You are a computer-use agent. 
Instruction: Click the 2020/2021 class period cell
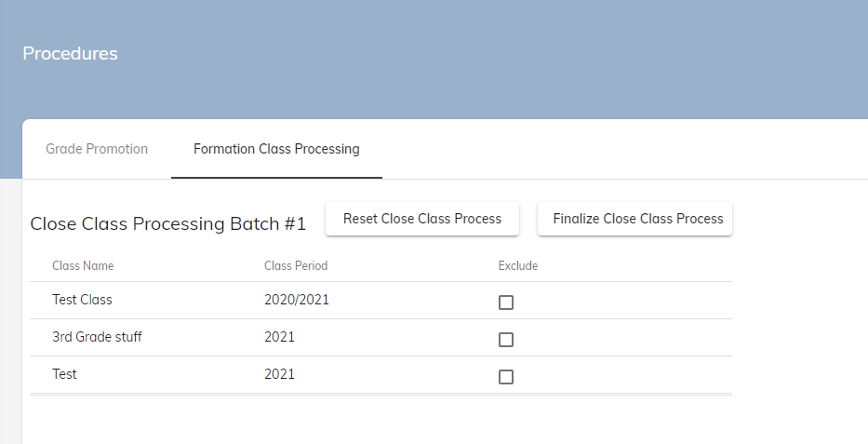click(297, 300)
